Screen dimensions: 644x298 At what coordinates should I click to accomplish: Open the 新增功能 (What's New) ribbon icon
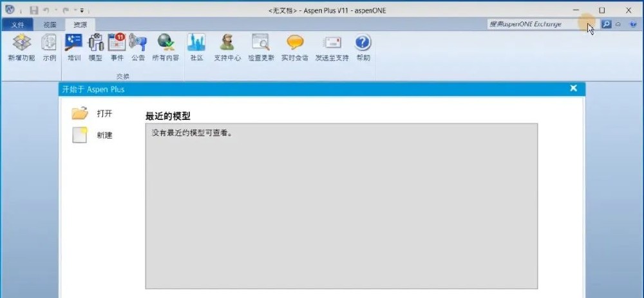[x=21, y=43]
